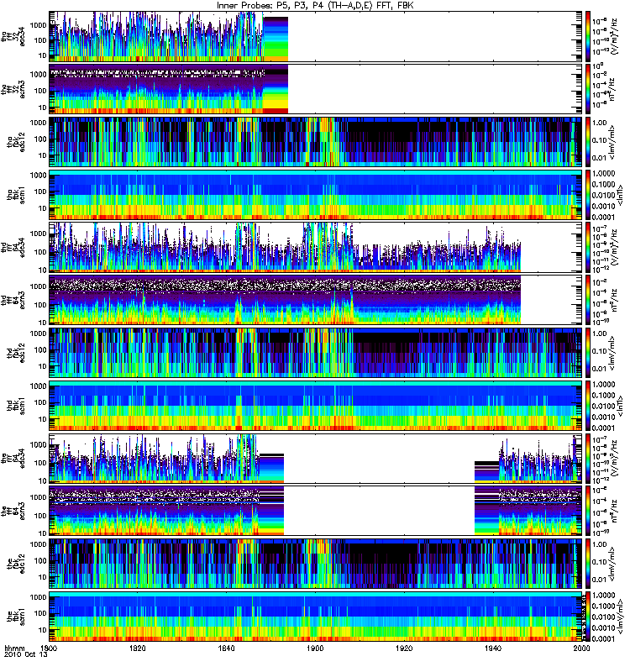Viewport: 630px width, 672px height.
Task: Click the 'thd fbk edc12' y-axis label
Action: point(16,353)
